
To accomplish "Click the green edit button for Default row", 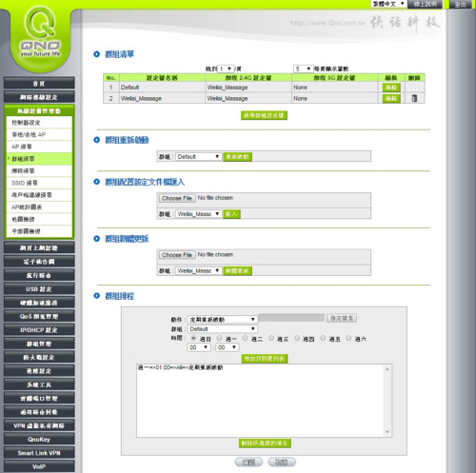I will click(391, 88).
